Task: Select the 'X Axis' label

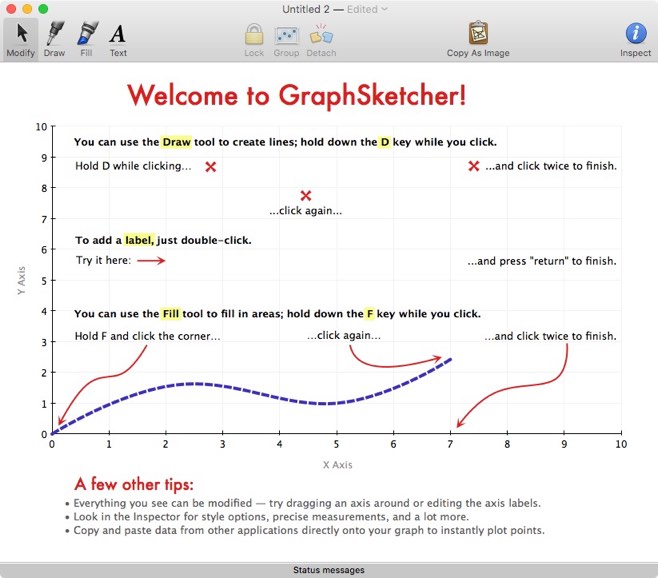Action: [337, 465]
